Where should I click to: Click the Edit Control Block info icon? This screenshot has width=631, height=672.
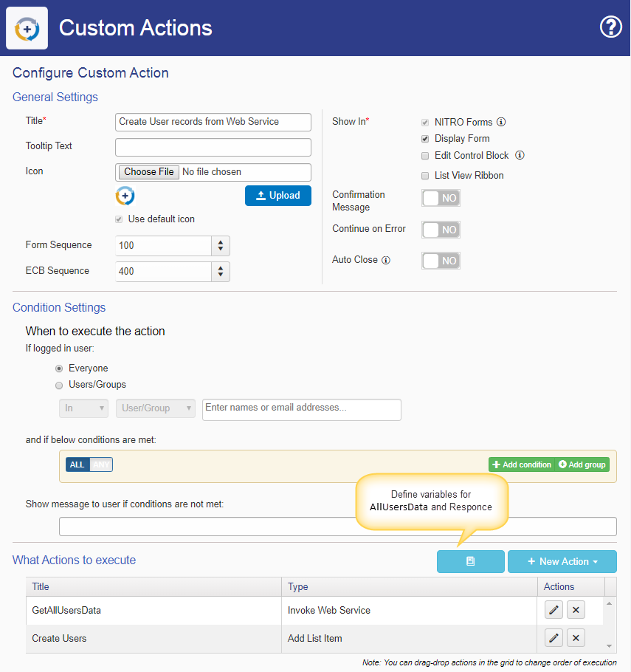520,155
